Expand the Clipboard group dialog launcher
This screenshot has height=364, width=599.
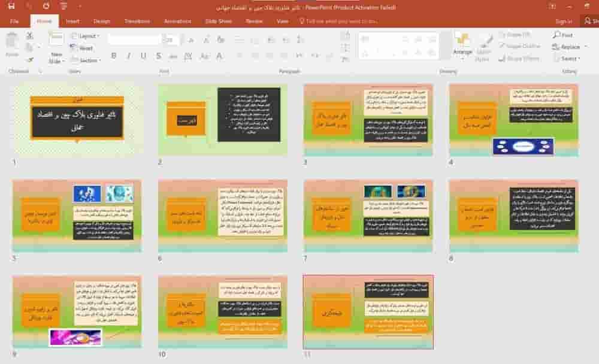pos(40,71)
